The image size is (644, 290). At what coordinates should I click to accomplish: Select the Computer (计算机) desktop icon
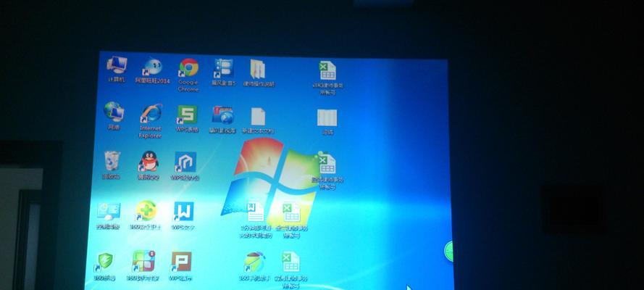tap(116, 69)
